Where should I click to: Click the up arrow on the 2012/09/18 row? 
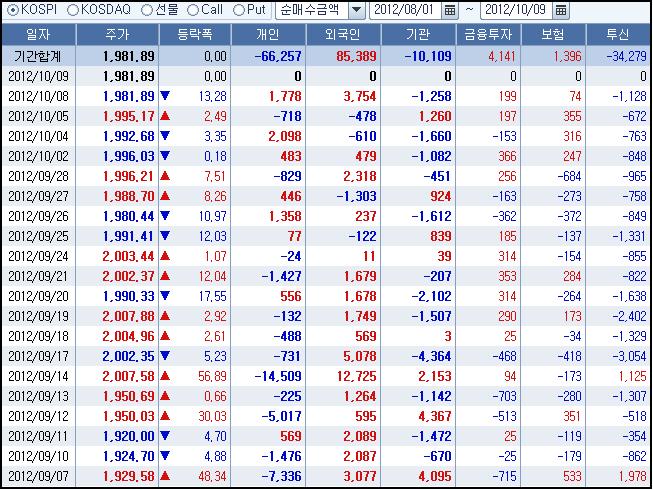[165, 336]
